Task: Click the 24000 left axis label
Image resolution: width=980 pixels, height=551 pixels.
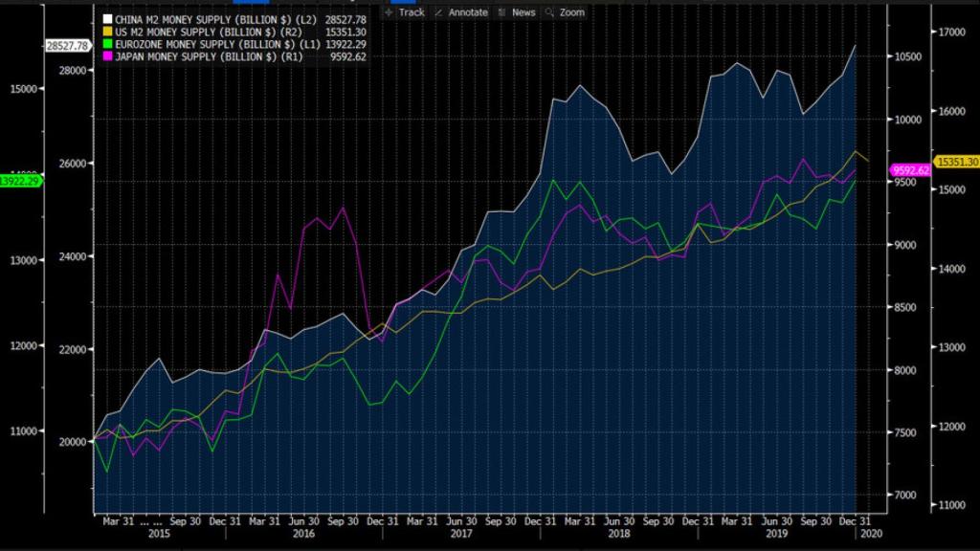Action: point(73,256)
